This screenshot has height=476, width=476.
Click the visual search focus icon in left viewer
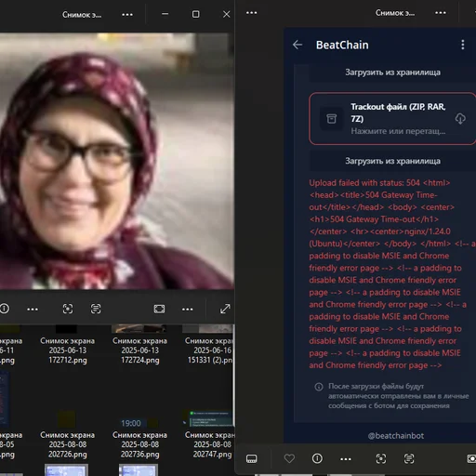[x=68, y=309]
